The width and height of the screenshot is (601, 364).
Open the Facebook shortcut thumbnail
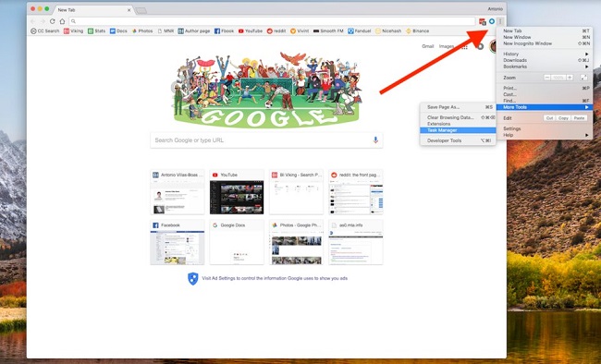point(178,243)
